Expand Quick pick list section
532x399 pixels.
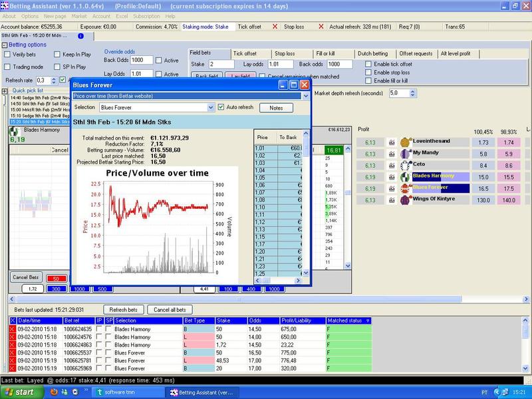click(x=5, y=91)
